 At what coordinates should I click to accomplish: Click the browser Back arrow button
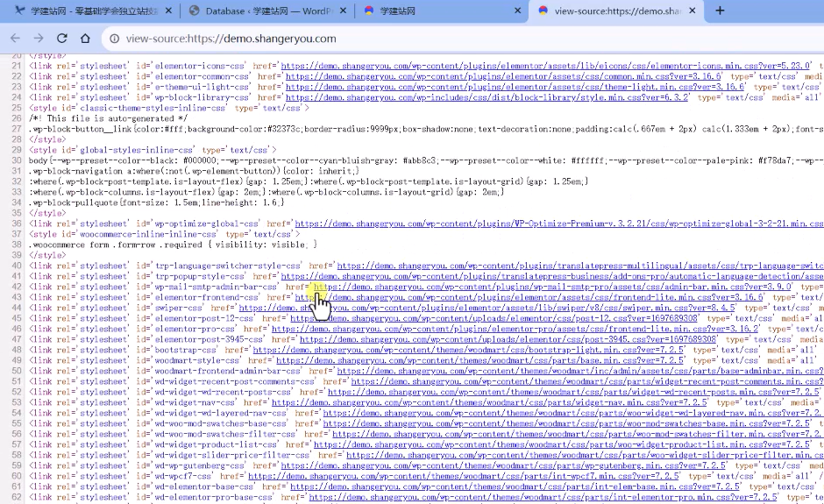15,39
